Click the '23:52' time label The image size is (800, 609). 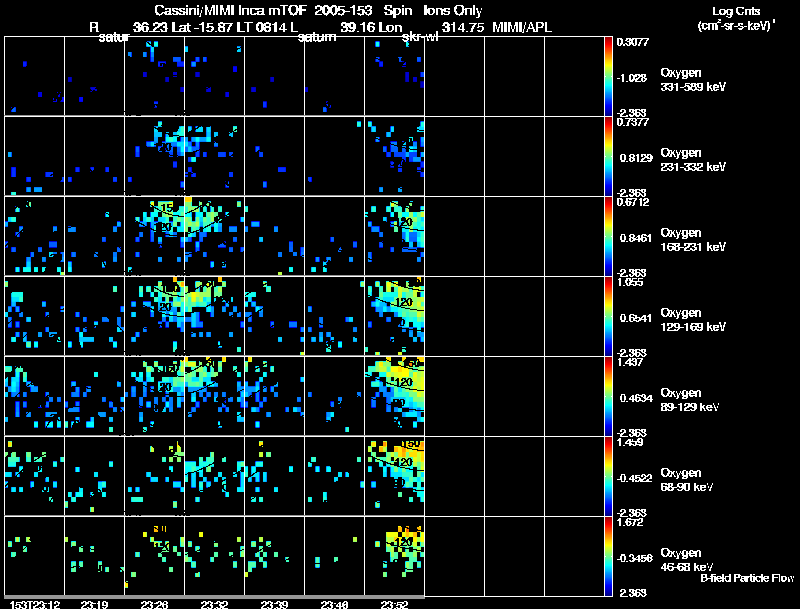(x=394, y=604)
